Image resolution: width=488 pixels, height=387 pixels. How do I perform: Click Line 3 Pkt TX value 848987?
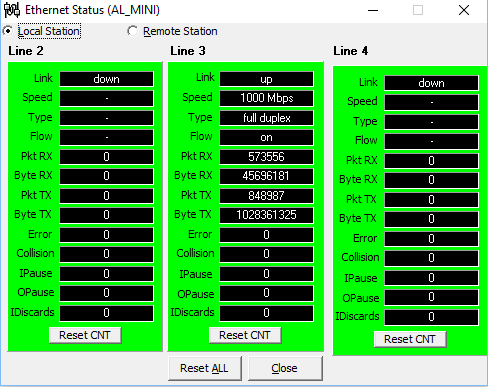click(x=266, y=196)
